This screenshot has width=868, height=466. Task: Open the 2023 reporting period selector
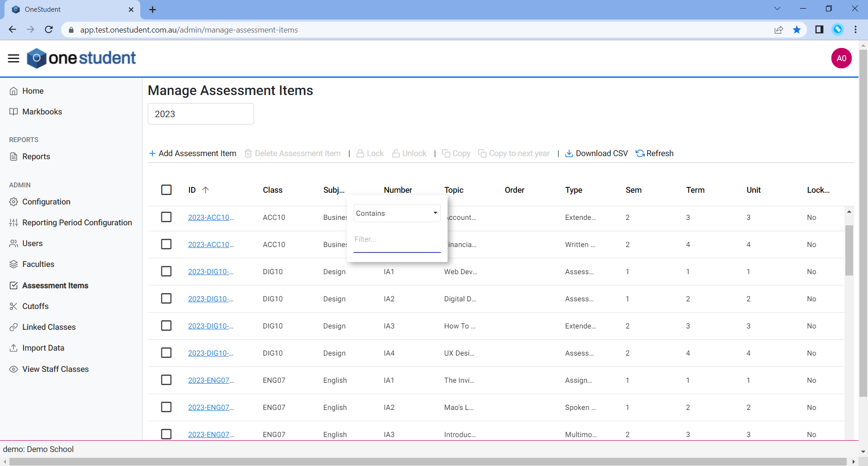[x=201, y=114]
